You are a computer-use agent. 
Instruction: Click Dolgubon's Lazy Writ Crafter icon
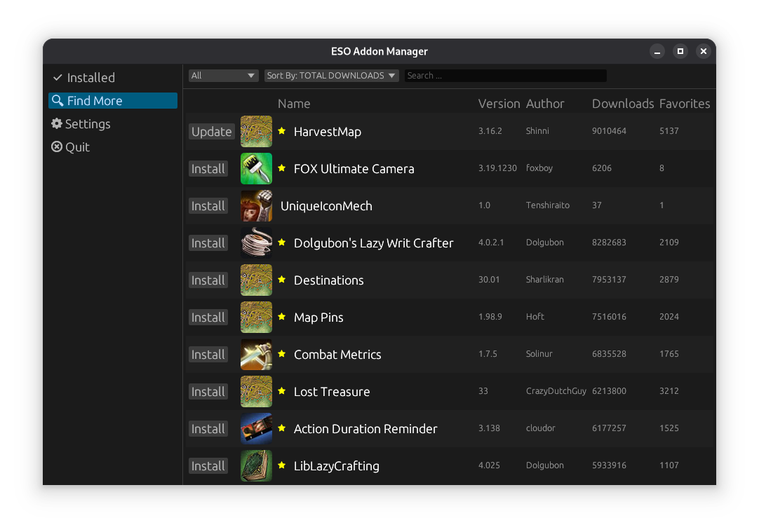coord(256,243)
